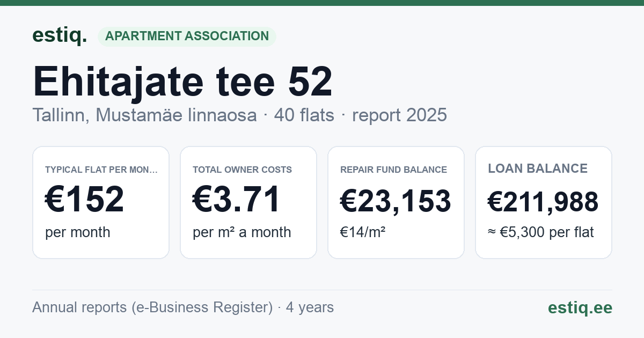Select the €23,153 value
This screenshot has width=644, height=338.
click(x=396, y=202)
